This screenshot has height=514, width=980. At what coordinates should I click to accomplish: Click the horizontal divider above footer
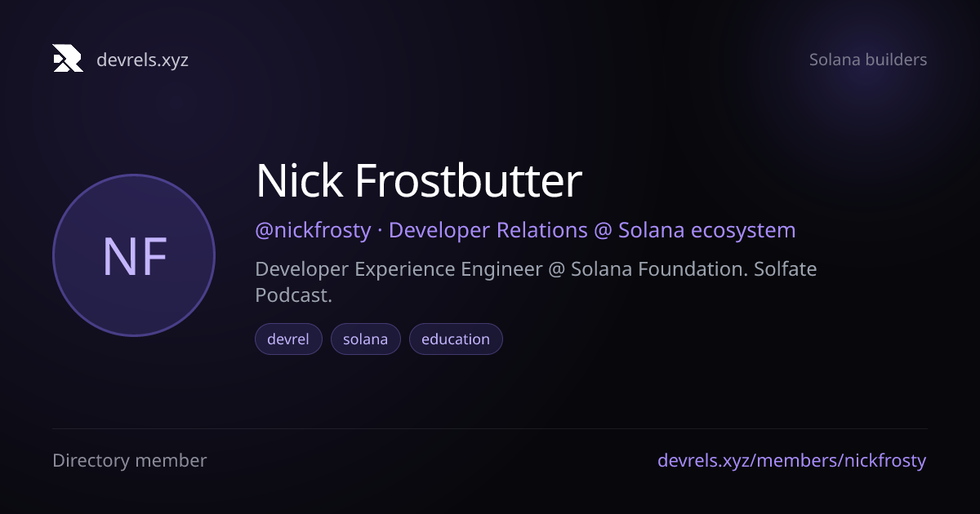click(x=490, y=428)
